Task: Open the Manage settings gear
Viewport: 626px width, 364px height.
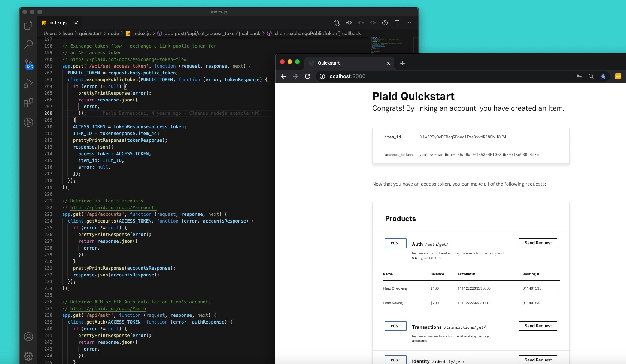Action: (x=28, y=356)
